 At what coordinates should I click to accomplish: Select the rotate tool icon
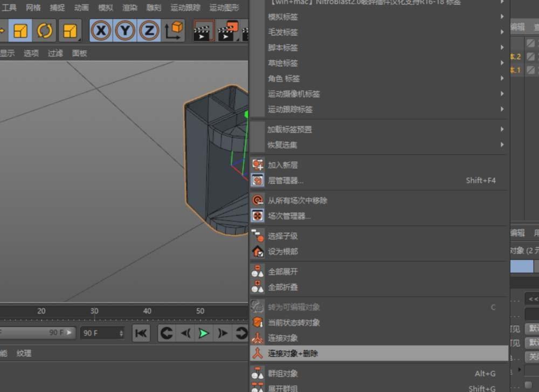click(x=45, y=31)
